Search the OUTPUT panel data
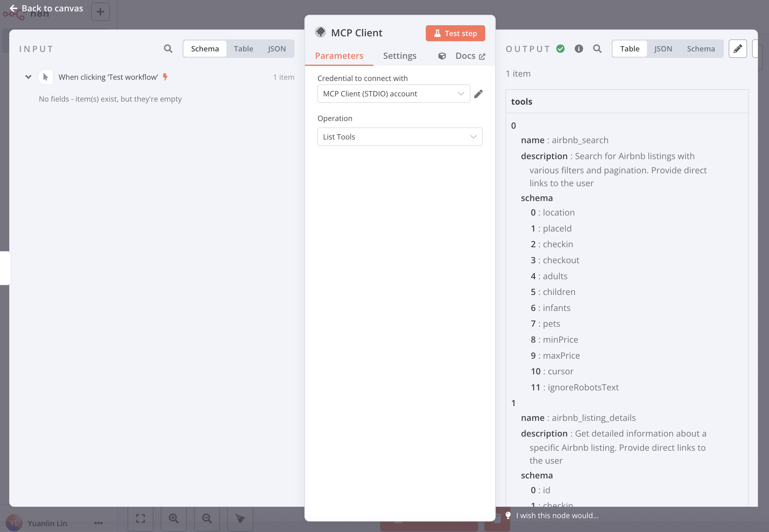This screenshot has width=769, height=532. [x=597, y=49]
